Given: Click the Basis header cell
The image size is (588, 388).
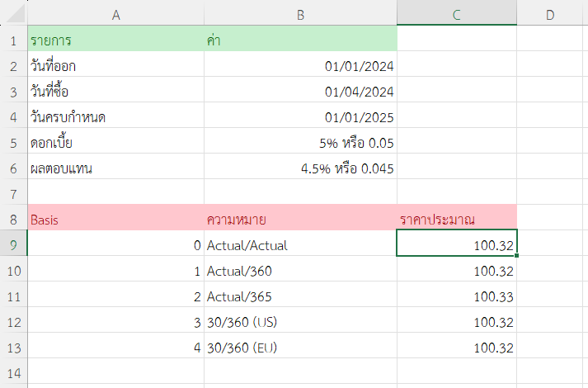Looking at the screenshot, I should coord(116,217).
